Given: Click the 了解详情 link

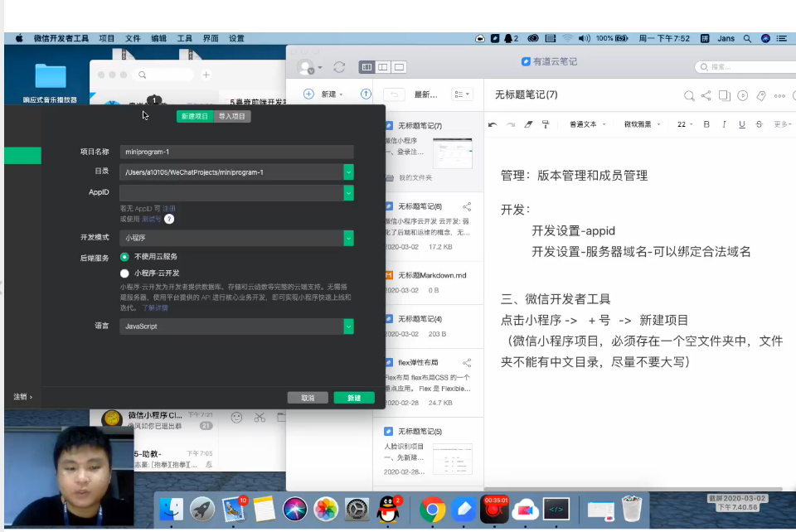Looking at the screenshot, I should click(155, 307).
